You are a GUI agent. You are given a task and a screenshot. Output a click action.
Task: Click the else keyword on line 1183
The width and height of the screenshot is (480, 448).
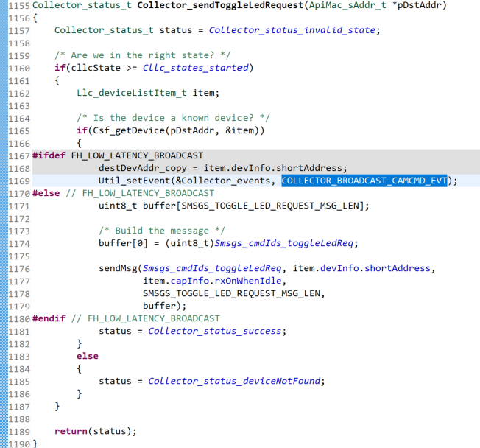tap(88, 356)
